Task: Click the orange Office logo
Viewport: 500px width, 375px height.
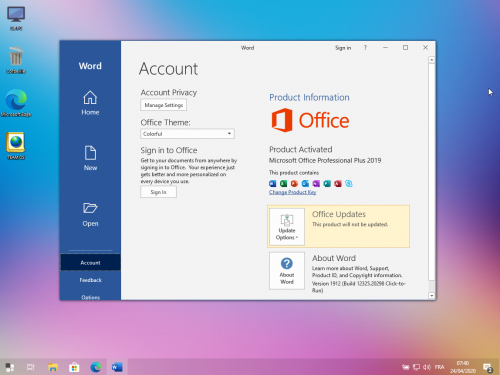Action: pyautogui.click(x=310, y=120)
